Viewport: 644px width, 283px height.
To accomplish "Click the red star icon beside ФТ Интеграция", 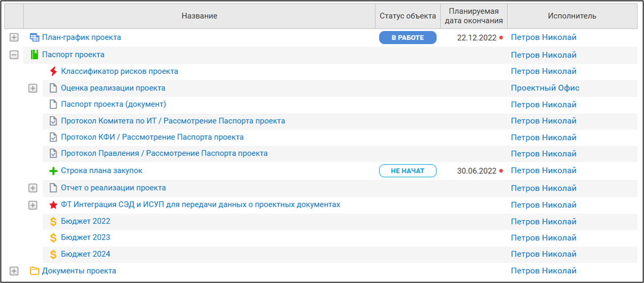I will (x=53, y=205).
